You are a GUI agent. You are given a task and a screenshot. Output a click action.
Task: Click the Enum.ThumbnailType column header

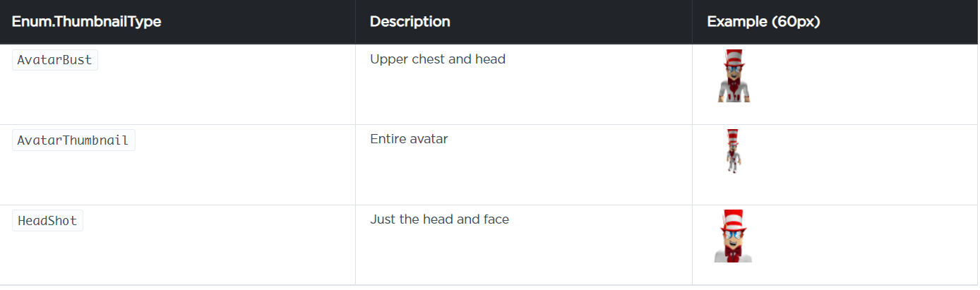point(86,22)
